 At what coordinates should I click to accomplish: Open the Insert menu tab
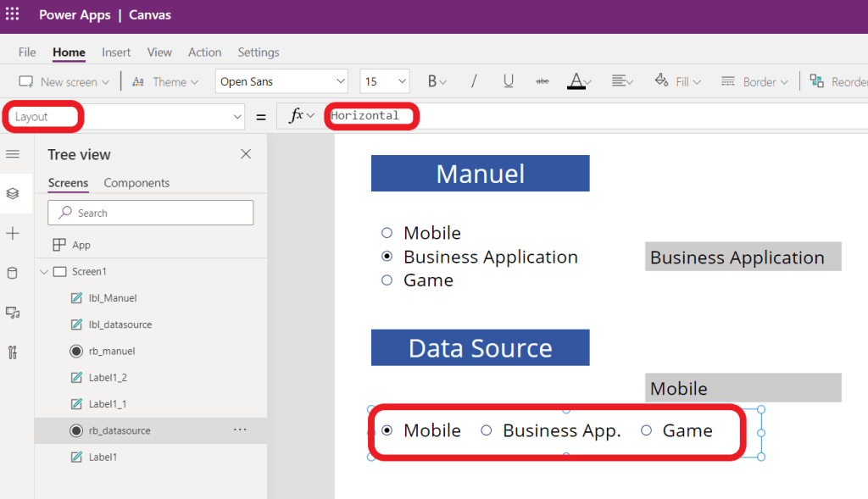(116, 53)
